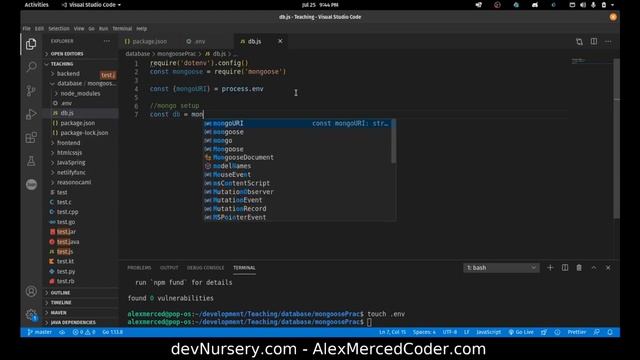Screen dimensions: 640x360
Task: Close the db.js editor tab
Action: pyautogui.click(x=280, y=41)
